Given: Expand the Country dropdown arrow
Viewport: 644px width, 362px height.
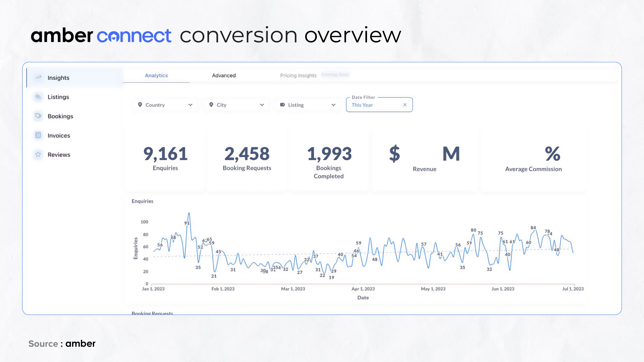Looking at the screenshot, I should (190, 105).
